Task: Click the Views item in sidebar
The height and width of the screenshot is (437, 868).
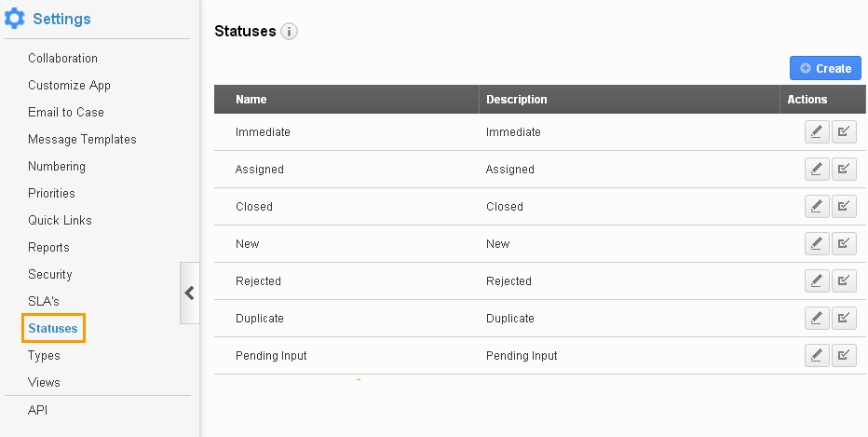Action: click(44, 383)
